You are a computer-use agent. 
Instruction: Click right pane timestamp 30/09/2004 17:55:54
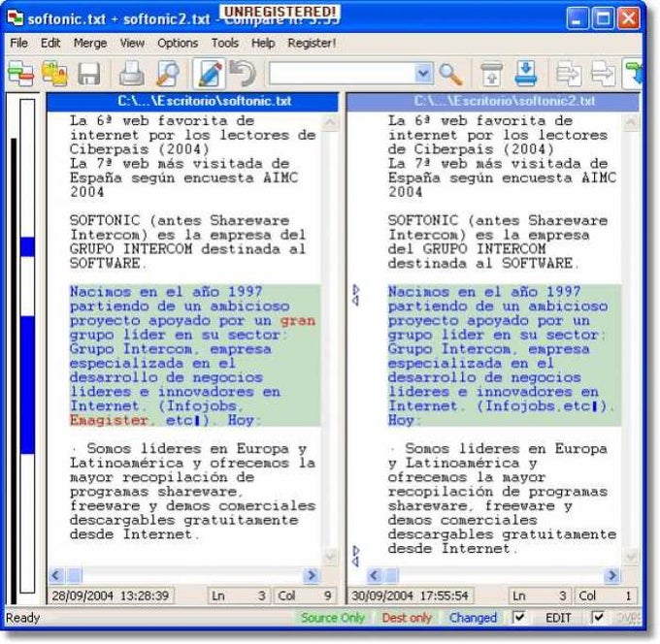tap(410, 596)
